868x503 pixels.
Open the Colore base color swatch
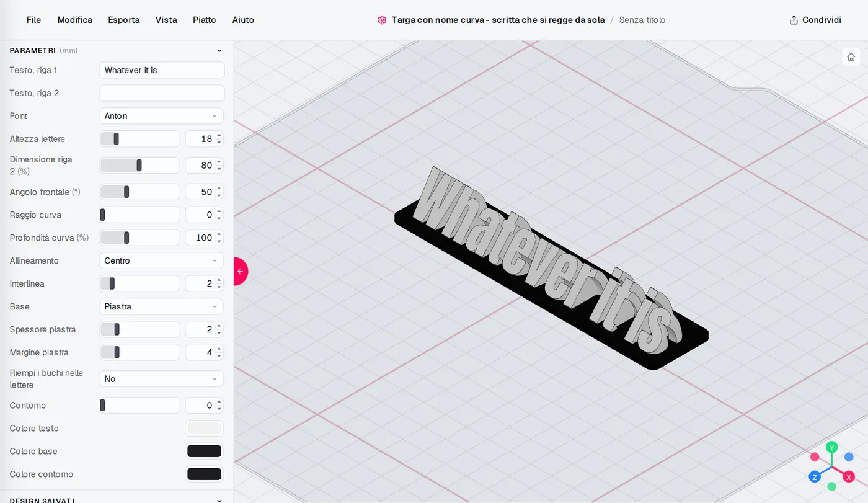tap(205, 452)
